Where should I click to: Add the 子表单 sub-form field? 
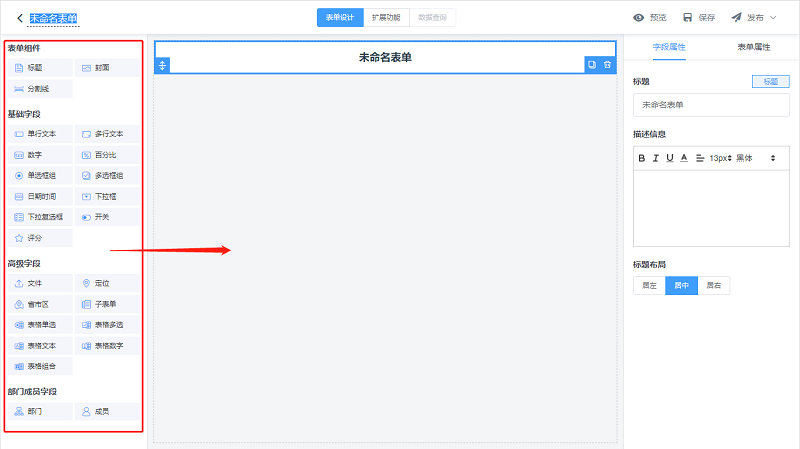(x=108, y=305)
